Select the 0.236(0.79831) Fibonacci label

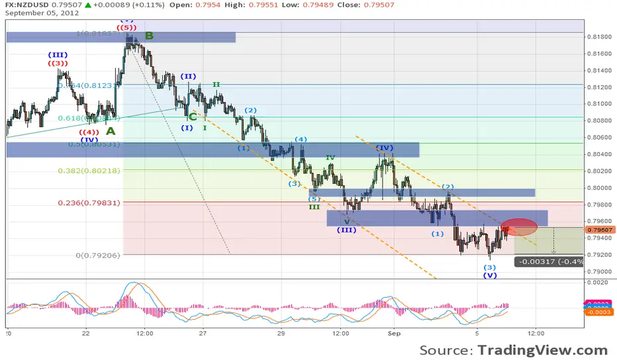pyautogui.click(x=89, y=203)
